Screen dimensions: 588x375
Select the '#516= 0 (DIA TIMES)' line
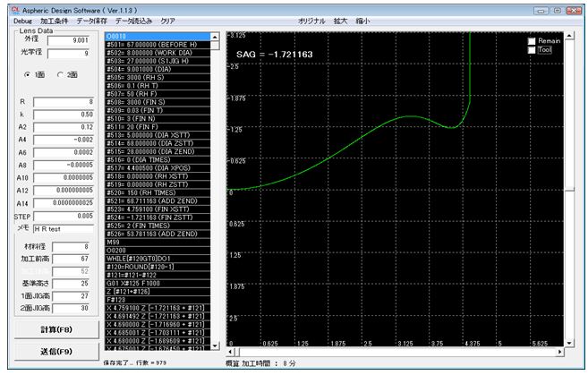pyautogui.click(x=158, y=159)
